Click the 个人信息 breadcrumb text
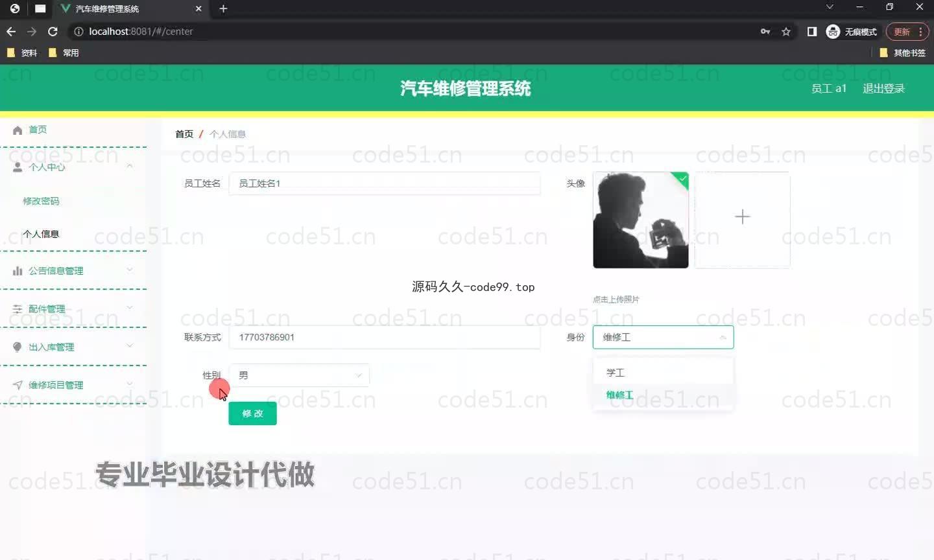This screenshot has width=934, height=560. coord(228,134)
